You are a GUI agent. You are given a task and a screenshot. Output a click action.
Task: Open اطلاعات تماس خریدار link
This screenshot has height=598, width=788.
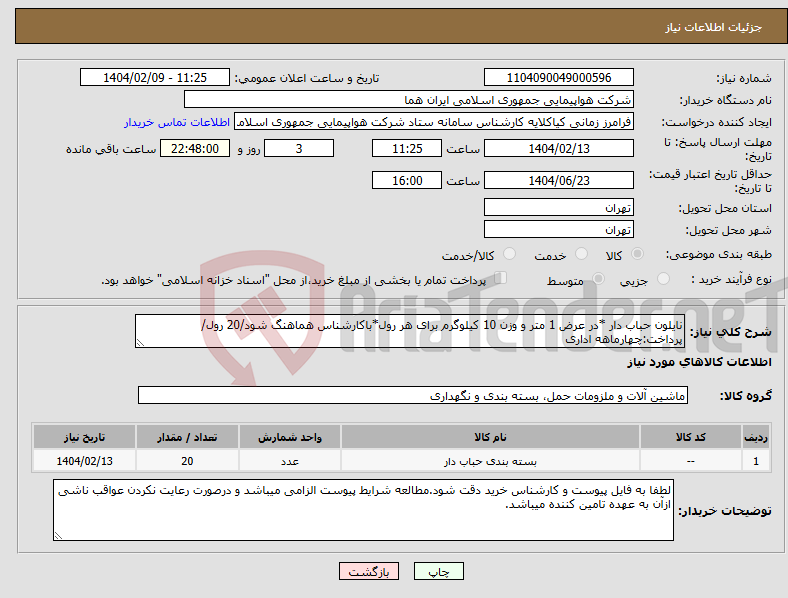point(177,122)
